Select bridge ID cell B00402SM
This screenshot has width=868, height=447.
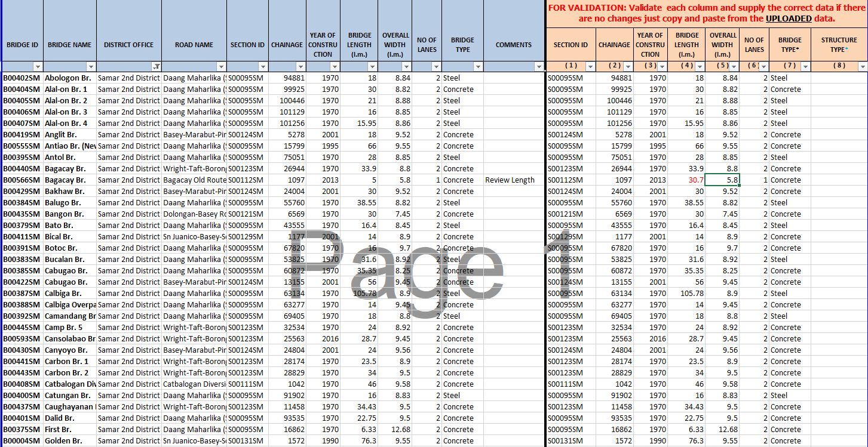pos(22,78)
